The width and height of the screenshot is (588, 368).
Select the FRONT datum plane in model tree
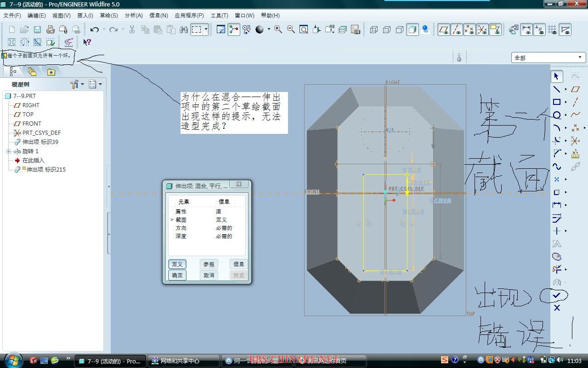pos(32,124)
